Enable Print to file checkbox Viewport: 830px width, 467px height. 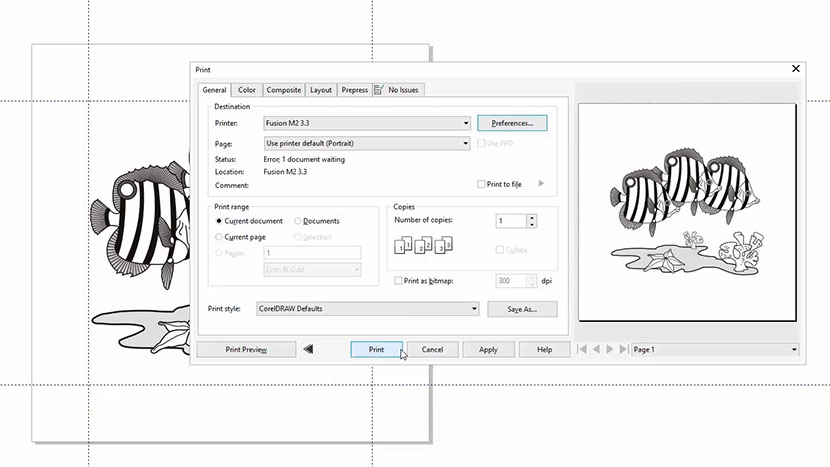(x=482, y=185)
